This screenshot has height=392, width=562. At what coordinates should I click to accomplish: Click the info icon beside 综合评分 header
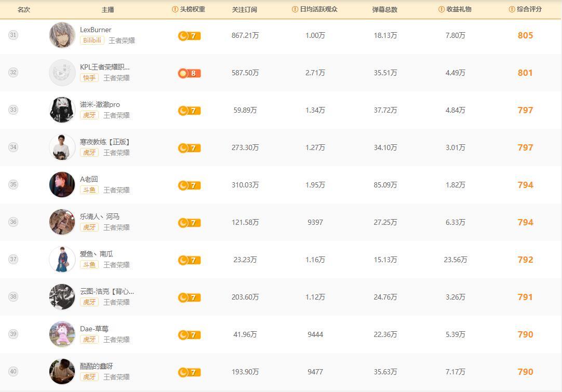coord(512,9)
